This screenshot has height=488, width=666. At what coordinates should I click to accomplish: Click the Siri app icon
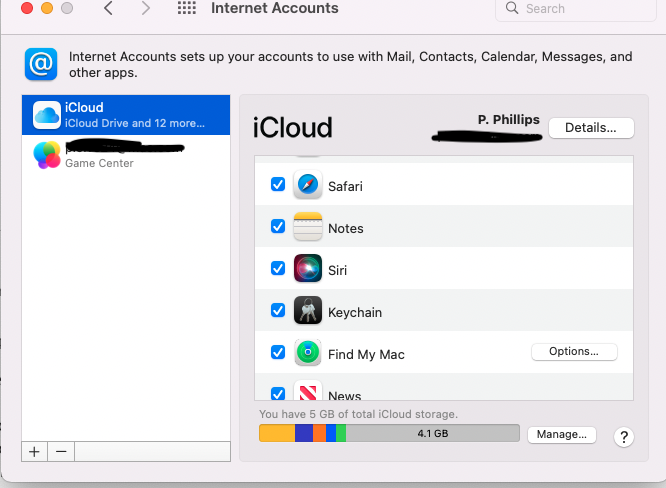[308, 268]
